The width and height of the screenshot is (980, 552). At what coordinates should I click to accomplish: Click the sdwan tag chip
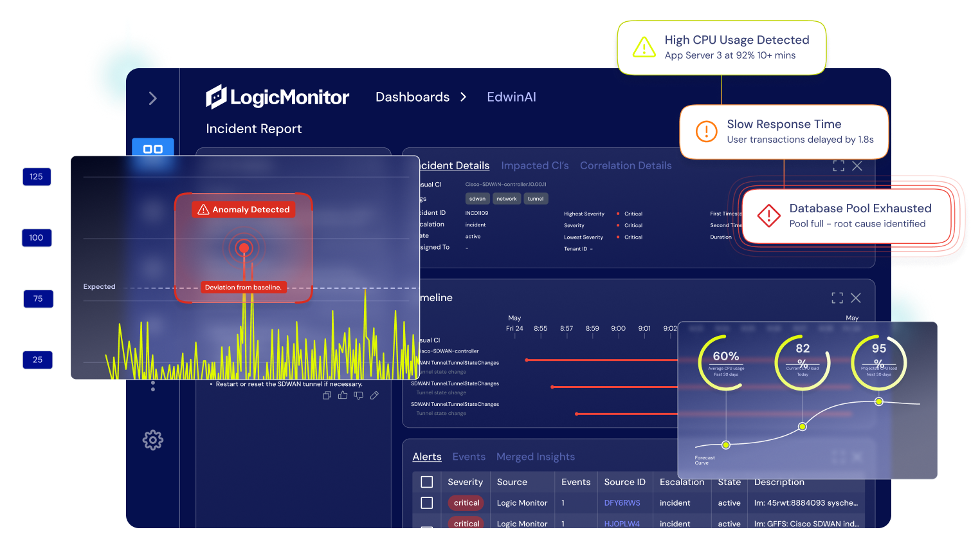point(477,199)
